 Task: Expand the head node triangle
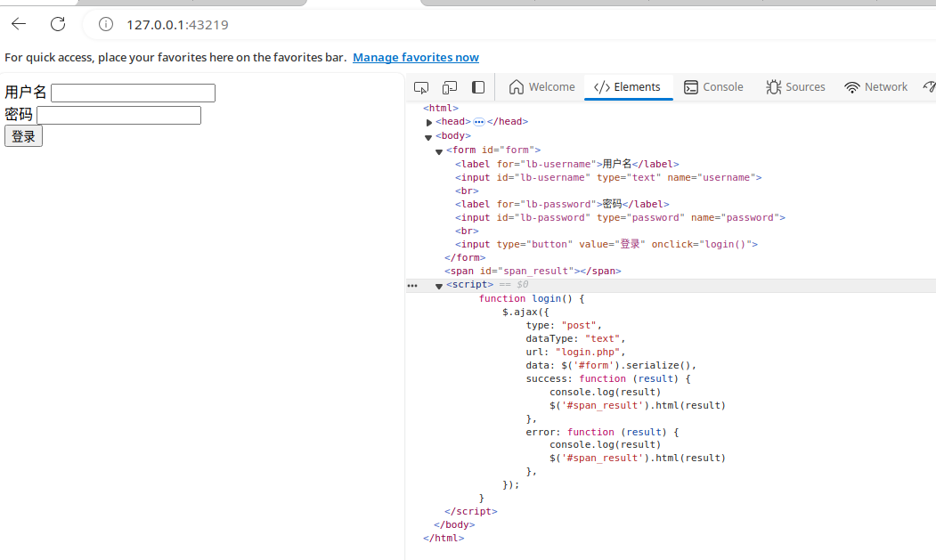coord(429,122)
